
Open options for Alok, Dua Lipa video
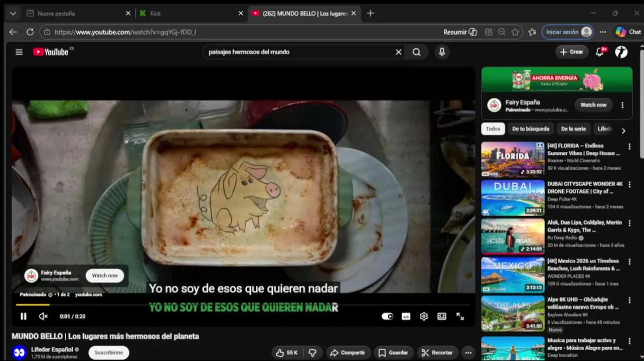point(629,223)
